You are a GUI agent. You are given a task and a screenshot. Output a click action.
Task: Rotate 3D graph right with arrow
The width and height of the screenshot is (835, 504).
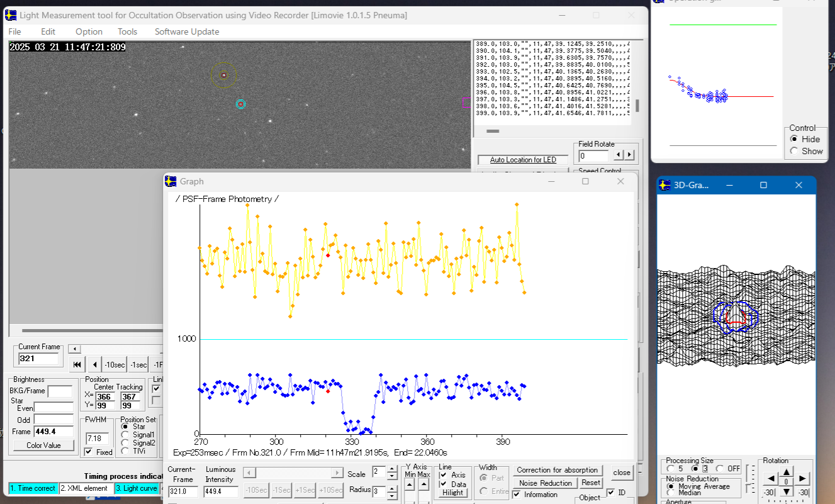click(803, 479)
